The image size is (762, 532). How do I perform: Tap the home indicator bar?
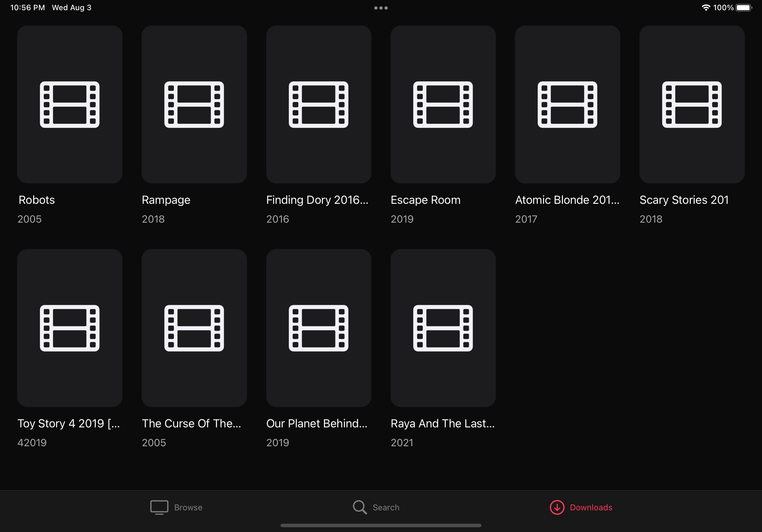tap(381, 525)
